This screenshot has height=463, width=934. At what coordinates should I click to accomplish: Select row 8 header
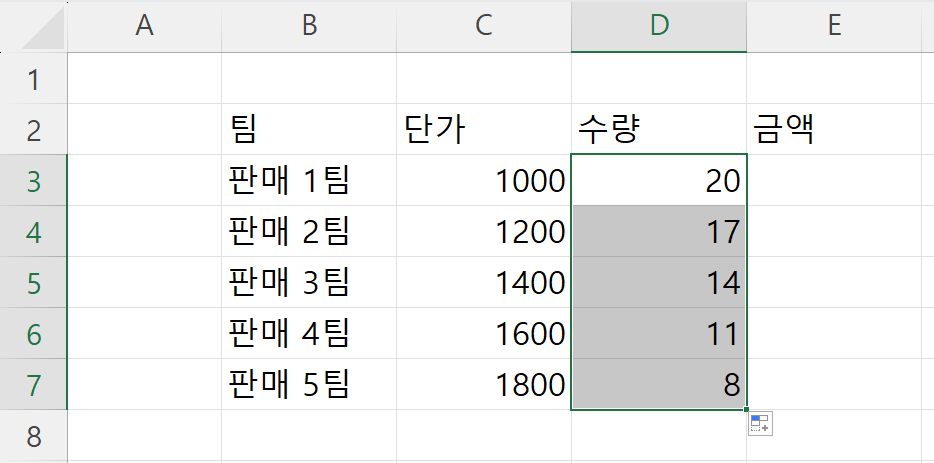pos(33,436)
